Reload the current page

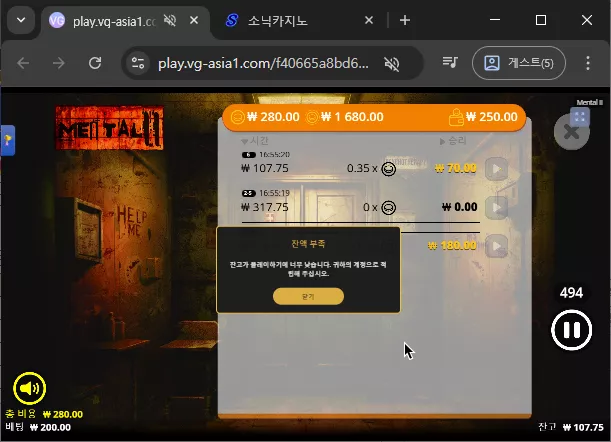coord(95,63)
